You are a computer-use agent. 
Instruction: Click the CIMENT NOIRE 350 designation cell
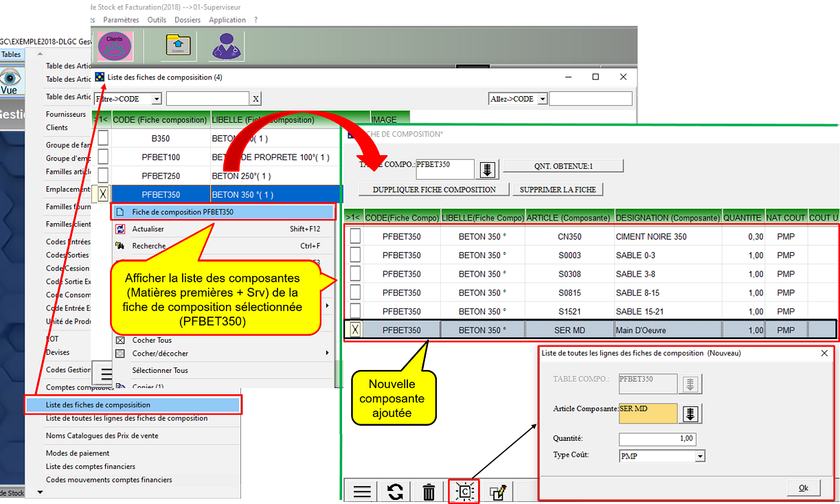click(x=668, y=237)
